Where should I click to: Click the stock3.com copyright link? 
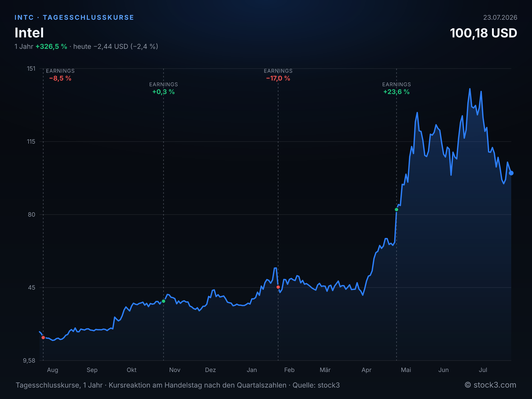[490, 385]
